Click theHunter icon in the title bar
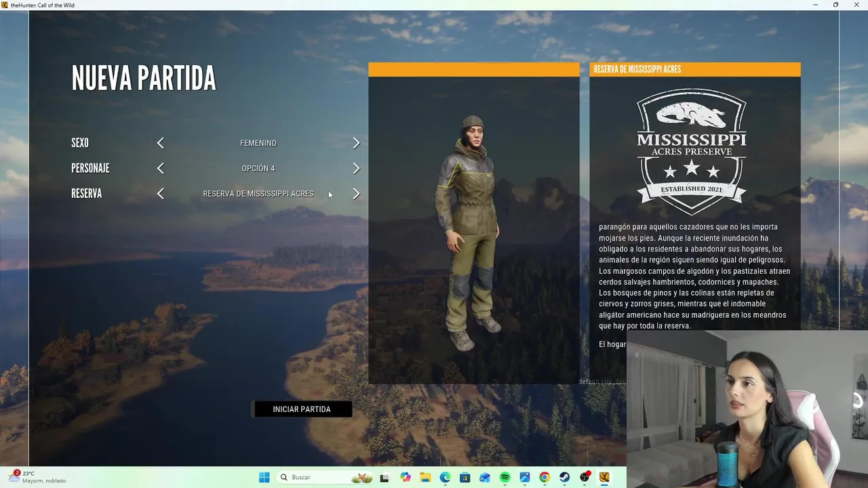This screenshot has width=868, height=488. coord(5,5)
